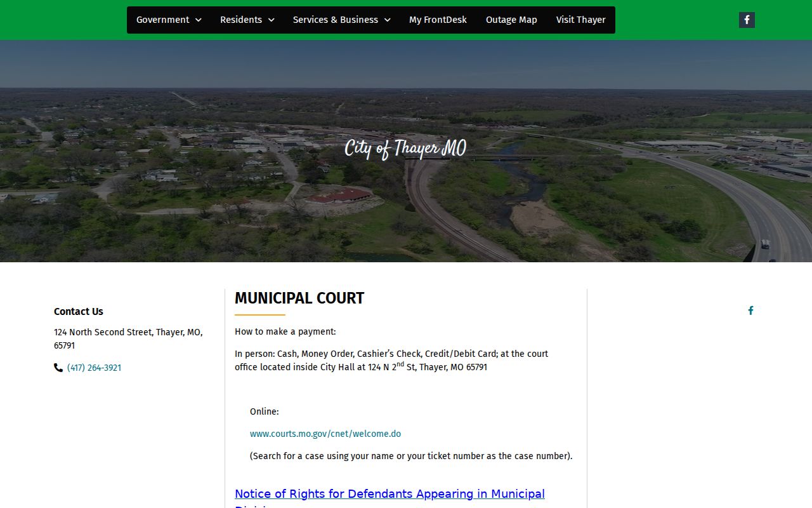Click 'In person: Cash, Money Order' paragraph
Viewport: 812px width, 508px height.
(391, 360)
